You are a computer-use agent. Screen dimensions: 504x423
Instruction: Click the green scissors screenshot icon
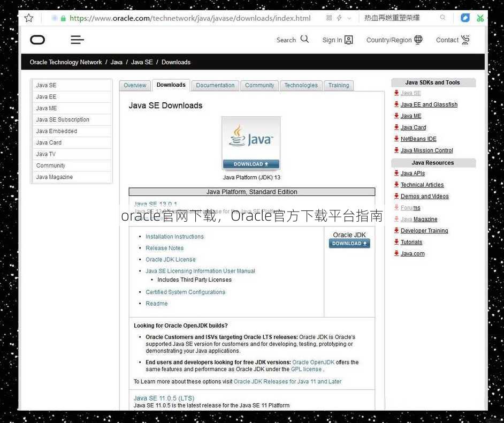(480, 18)
